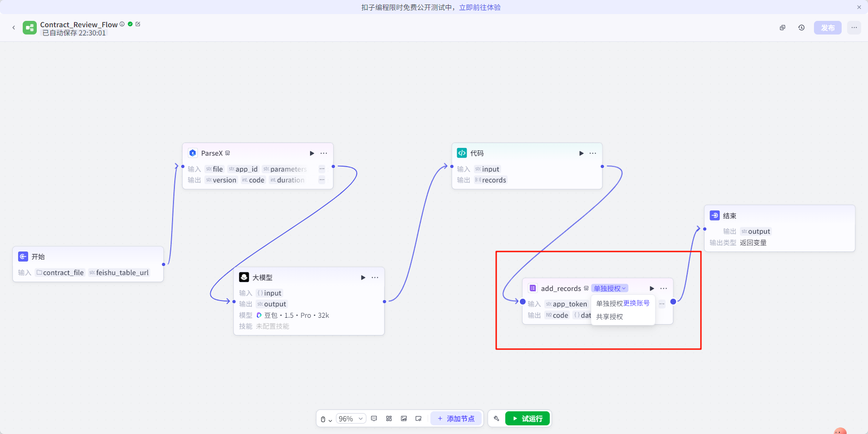Open the comment tool in the bottom toolbar
This screenshot has width=868, height=434.
click(x=374, y=418)
